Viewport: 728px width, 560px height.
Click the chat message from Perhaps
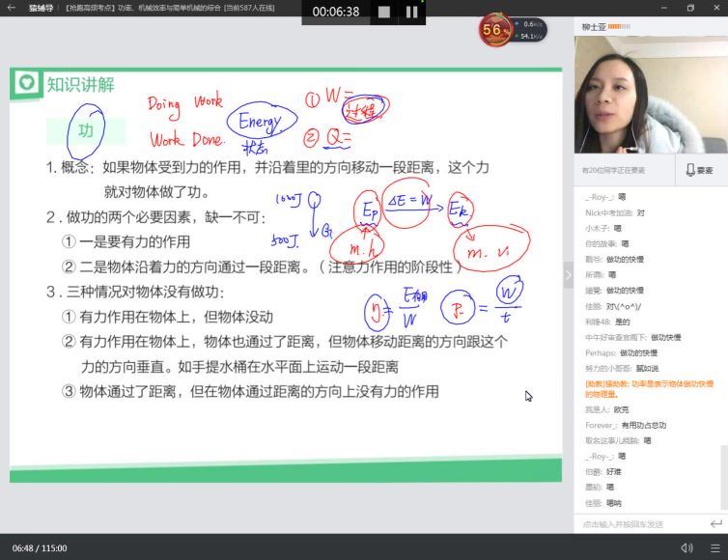pyautogui.click(x=621, y=353)
